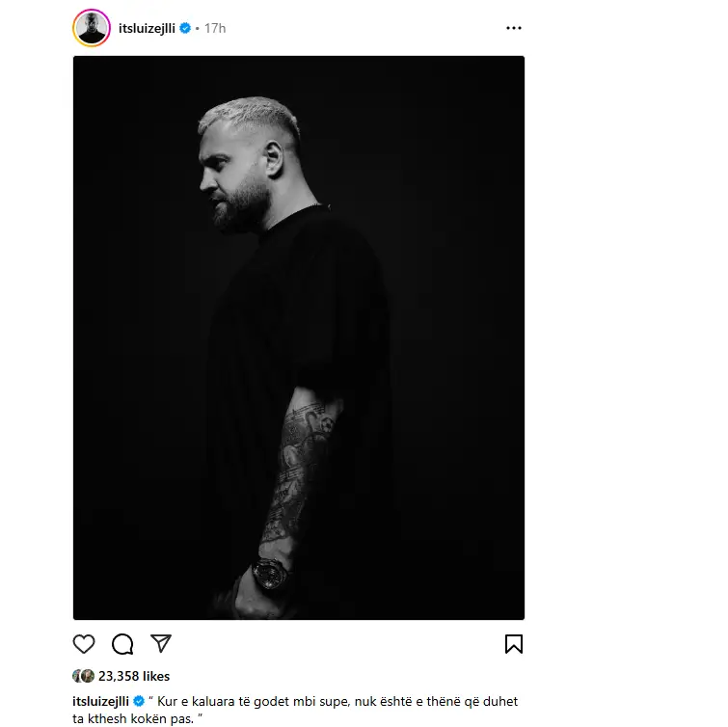View who liked via 23,358 likes
This screenshot has width=728, height=727.
134,676
